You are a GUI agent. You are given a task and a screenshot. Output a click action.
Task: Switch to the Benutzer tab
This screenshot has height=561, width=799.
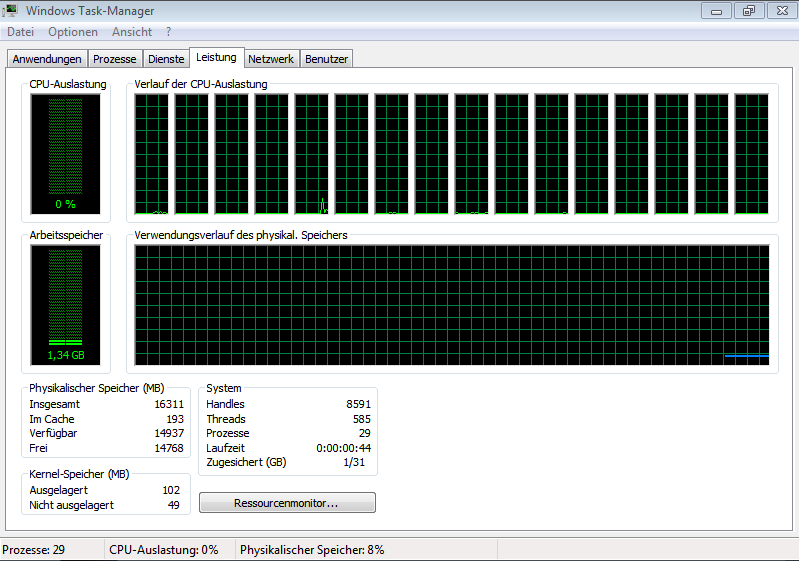(x=327, y=59)
